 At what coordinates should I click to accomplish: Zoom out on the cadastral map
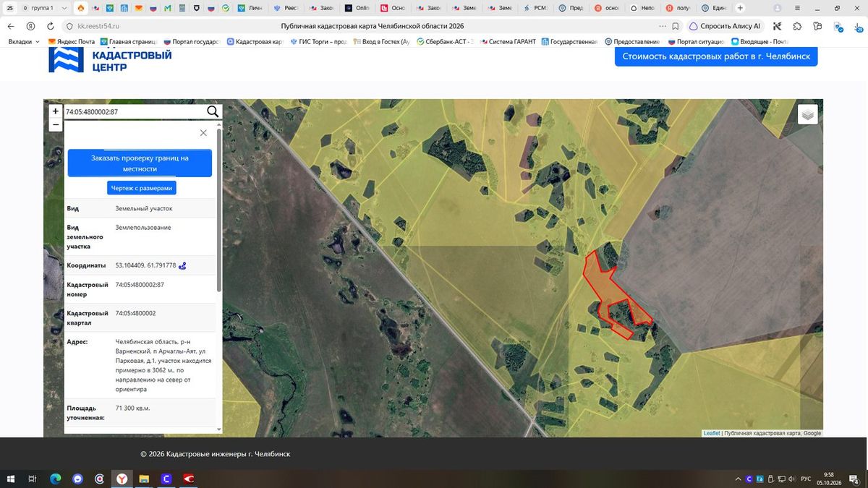coord(55,124)
